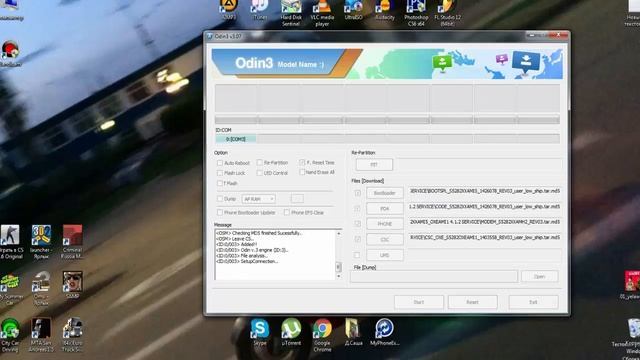Select the UltraISO desktop icon
The width and height of the screenshot is (640, 360).
pos(353,10)
